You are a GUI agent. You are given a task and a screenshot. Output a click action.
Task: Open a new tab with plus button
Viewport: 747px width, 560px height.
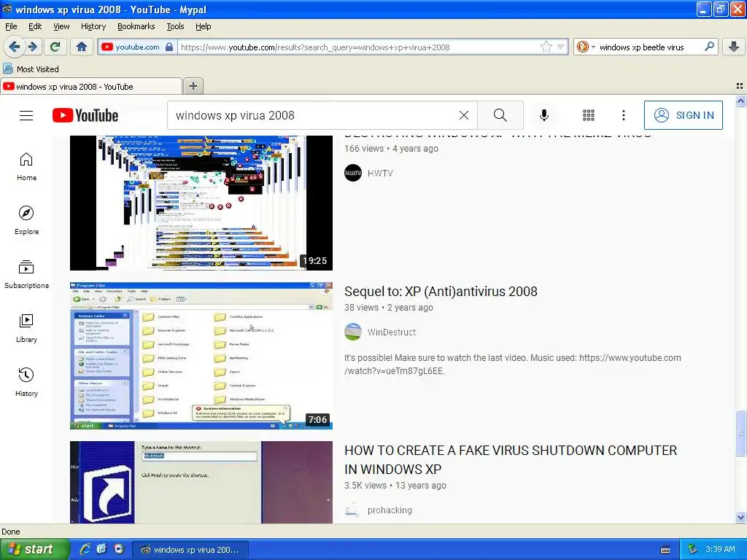pos(193,86)
